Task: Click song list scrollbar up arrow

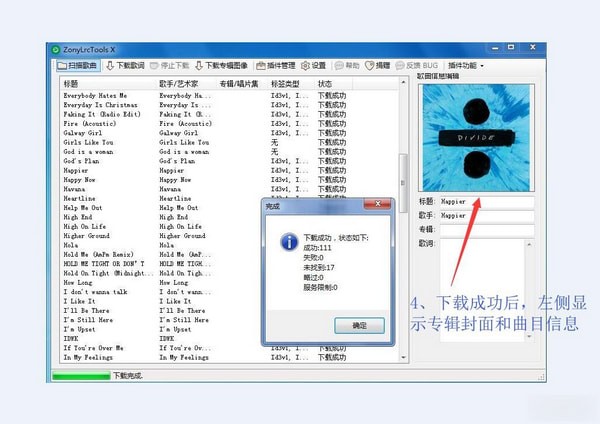Action: point(403,82)
